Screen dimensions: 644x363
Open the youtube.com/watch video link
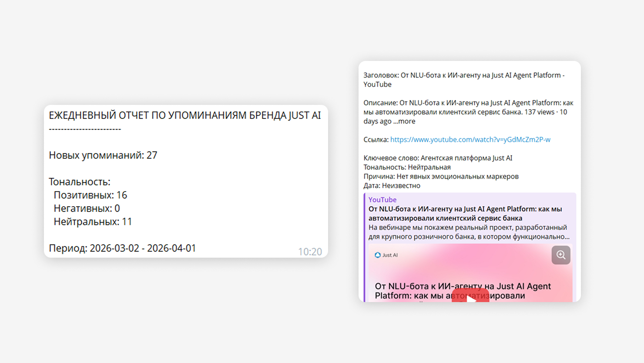tap(470, 140)
